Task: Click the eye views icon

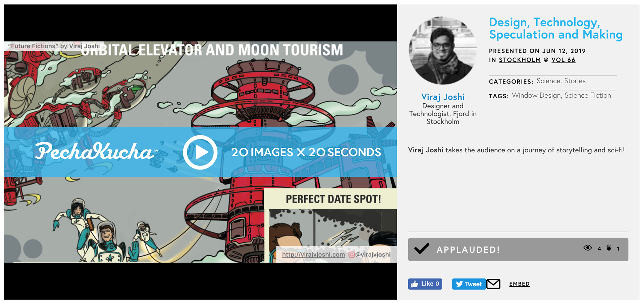Action: [x=588, y=248]
